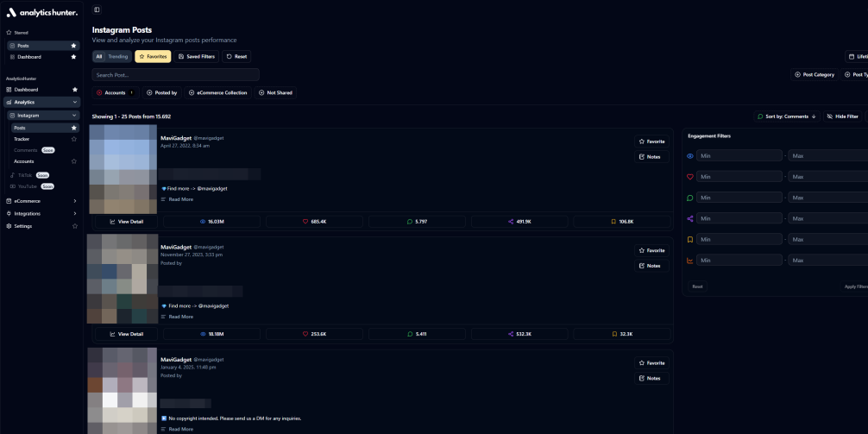Open the Accounts page in sidebar
Image resolution: width=868 pixels, height=434 pixels.
pos(24,161)
